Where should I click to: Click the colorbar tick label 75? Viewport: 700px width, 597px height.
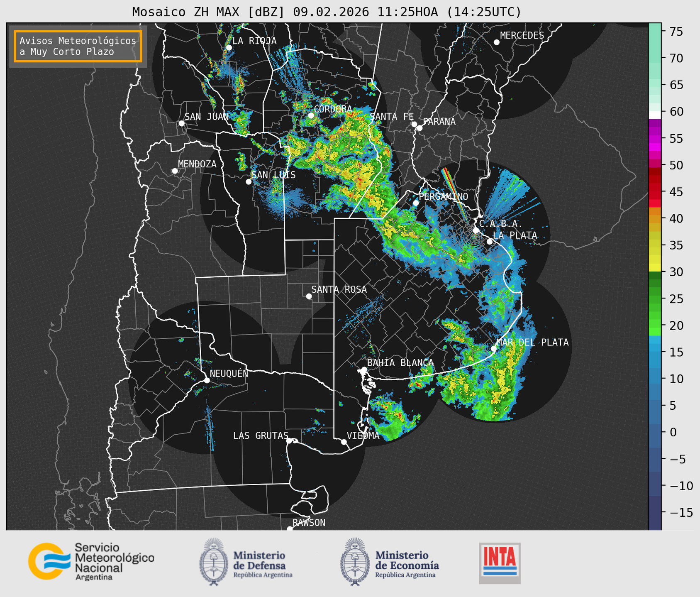676,32
